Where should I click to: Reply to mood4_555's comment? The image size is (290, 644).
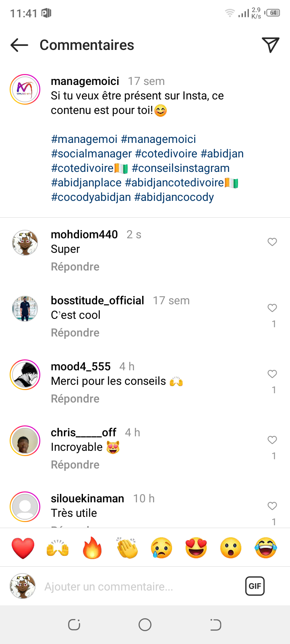click(x=75, y=399)
